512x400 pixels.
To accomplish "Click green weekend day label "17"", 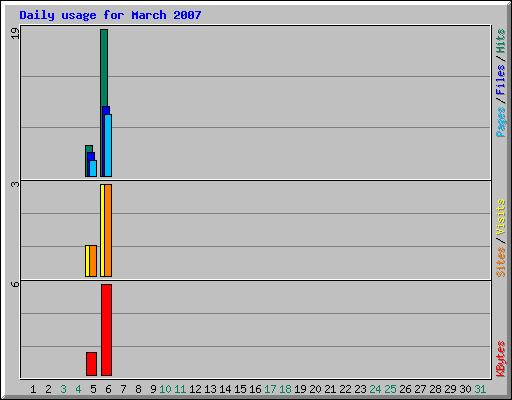I will [x=270, y=389].
